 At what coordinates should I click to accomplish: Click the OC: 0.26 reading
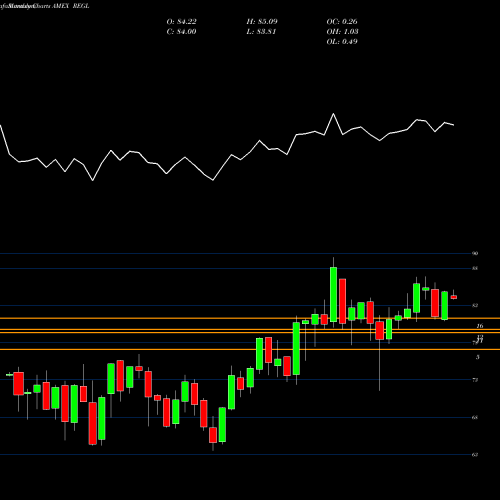[x=342, y=22]
